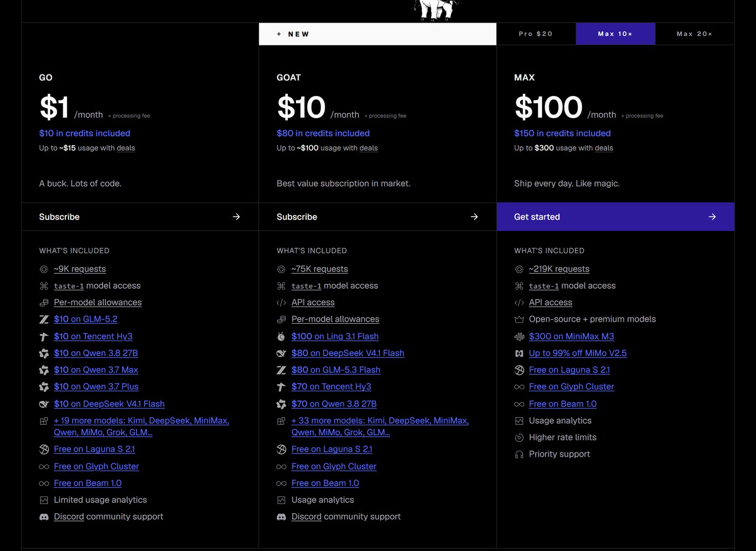
Task: Click the DeepSeek icon beside $80 on DeepSeek V4.1 Flash
Action: tap(281, 353)
